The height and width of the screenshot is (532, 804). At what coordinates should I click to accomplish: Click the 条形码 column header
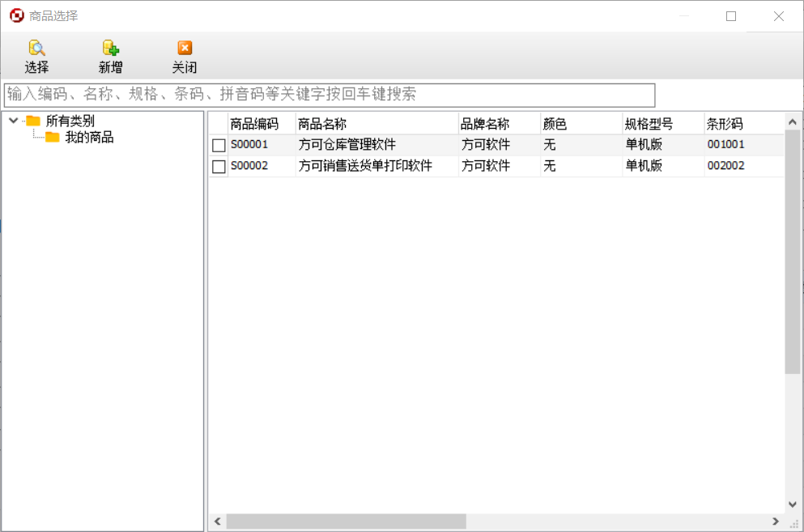(725, 124)
